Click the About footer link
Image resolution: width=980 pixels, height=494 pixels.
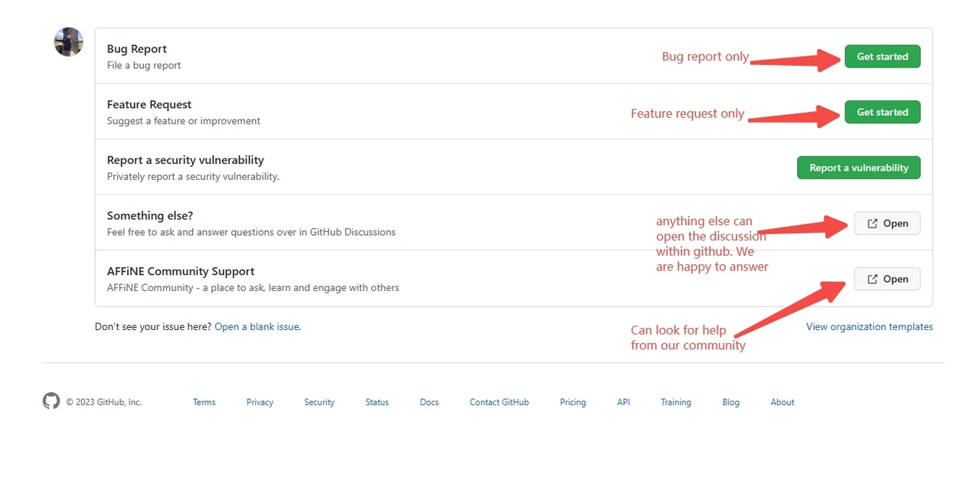coord(782,402)
